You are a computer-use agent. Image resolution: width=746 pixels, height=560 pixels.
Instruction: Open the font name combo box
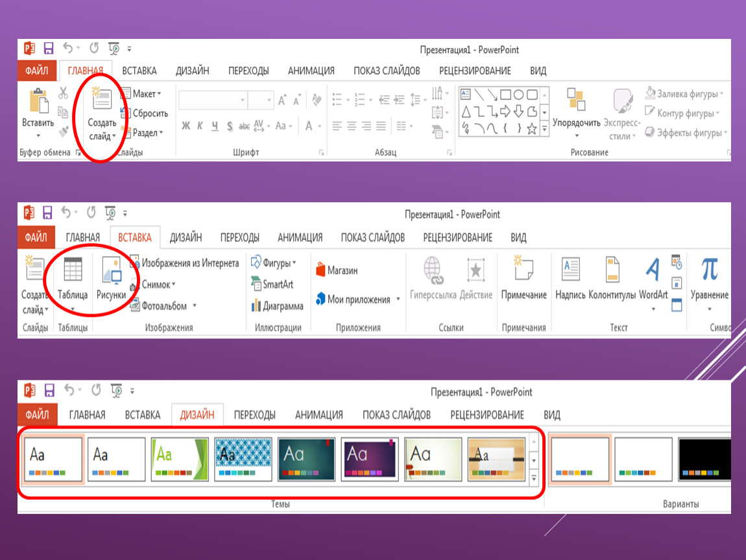click(213, 100)
